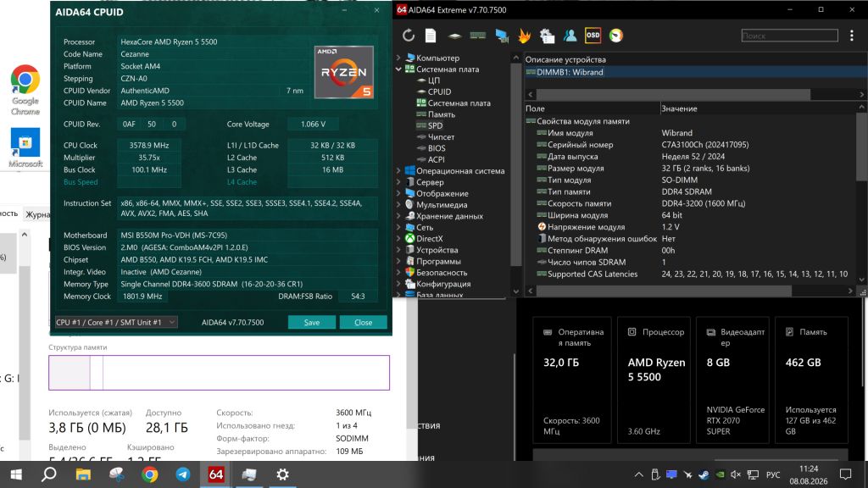Expand the Сервер tree node
The image size is (868, 488).
tap(398, 182)
